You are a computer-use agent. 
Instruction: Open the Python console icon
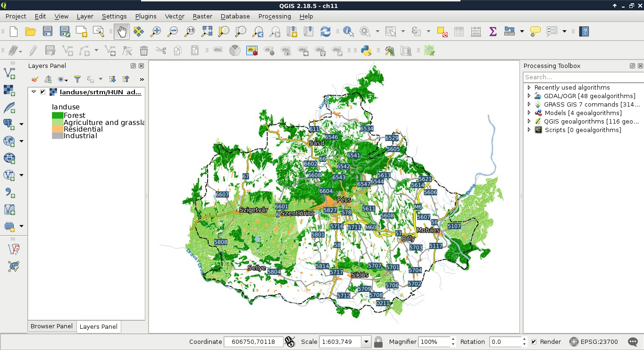pos(366,50)
